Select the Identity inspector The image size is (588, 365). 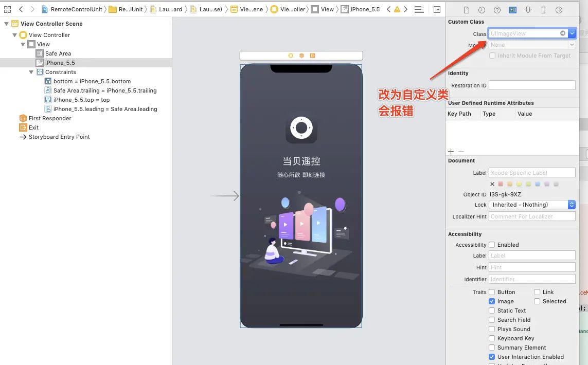click(x=512, y=9)
